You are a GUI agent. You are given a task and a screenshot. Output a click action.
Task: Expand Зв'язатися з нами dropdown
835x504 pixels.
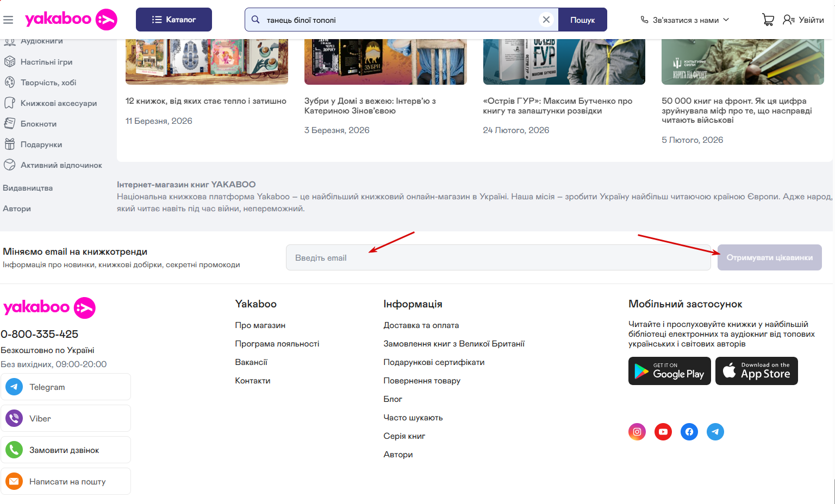click(684, 20)
